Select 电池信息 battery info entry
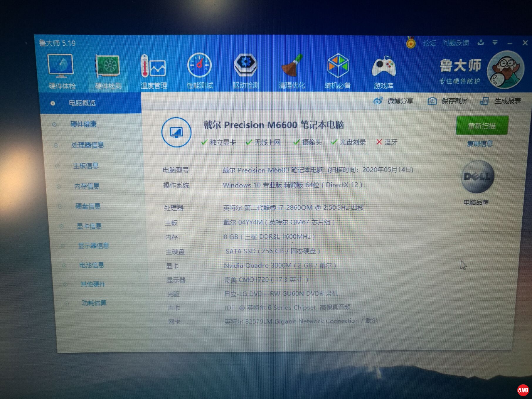 coord(91,265)
